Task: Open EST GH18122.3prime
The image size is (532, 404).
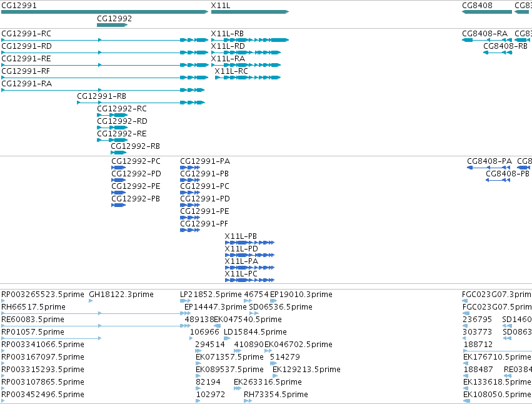Action: coord(121,295)
